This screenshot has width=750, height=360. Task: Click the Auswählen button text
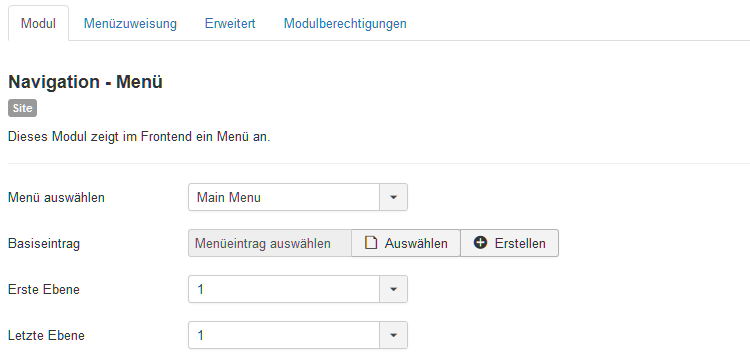pos(416,243)
